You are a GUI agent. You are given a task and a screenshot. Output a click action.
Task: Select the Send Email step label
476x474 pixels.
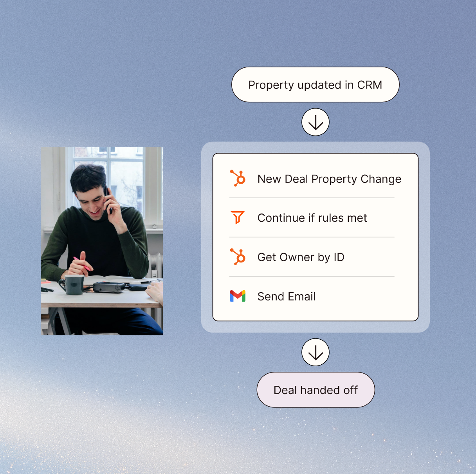(x=286, y=297)
